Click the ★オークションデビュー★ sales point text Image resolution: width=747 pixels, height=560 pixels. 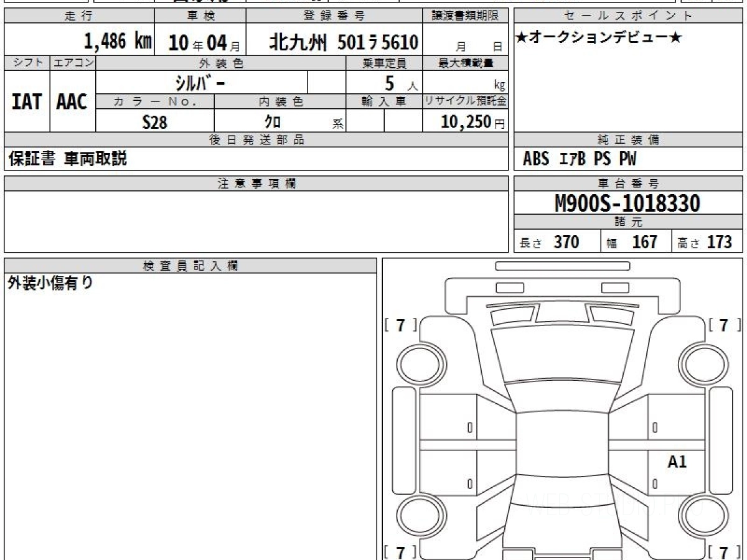point(599,38)
